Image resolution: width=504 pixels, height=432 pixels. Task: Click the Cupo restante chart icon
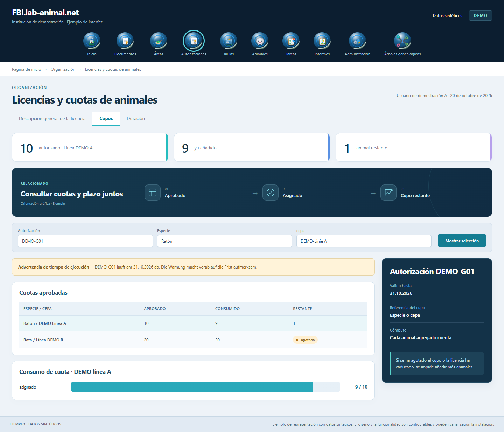tap(388, 193)
